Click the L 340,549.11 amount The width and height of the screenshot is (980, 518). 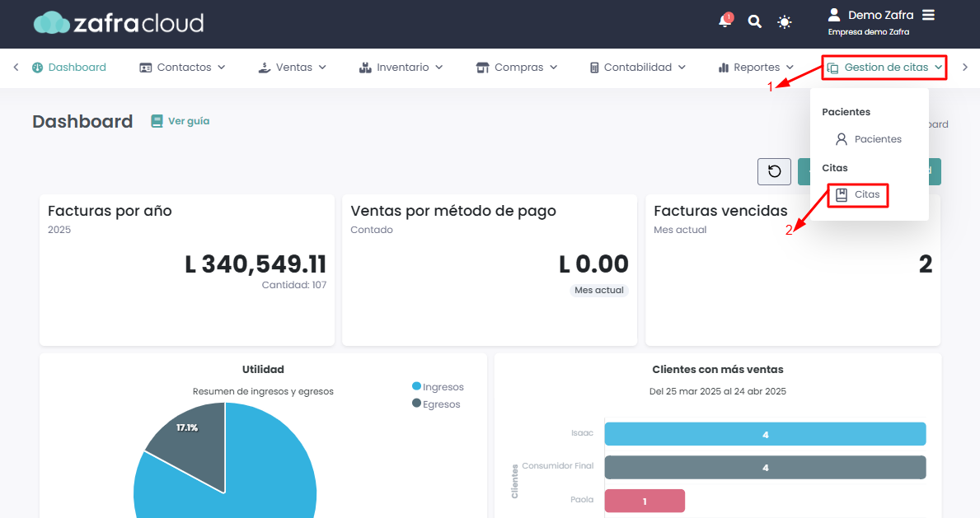256,264
